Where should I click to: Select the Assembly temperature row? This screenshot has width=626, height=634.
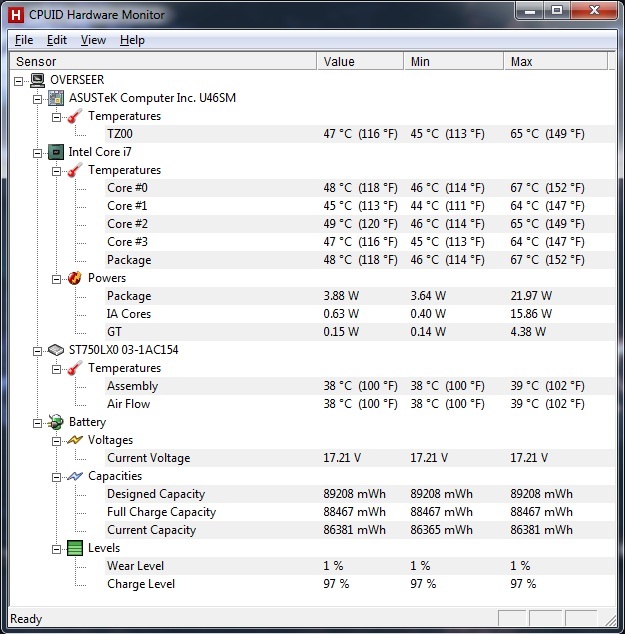point(360,386)
